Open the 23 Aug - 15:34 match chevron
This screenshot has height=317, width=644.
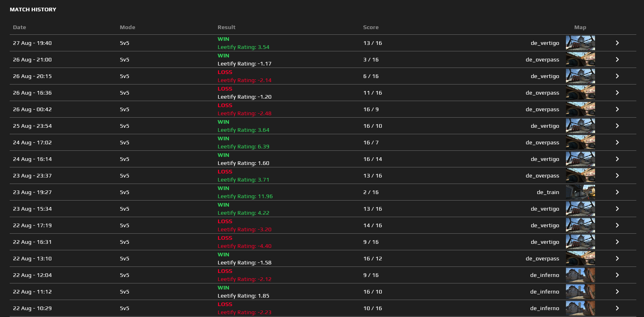(617, 209)
